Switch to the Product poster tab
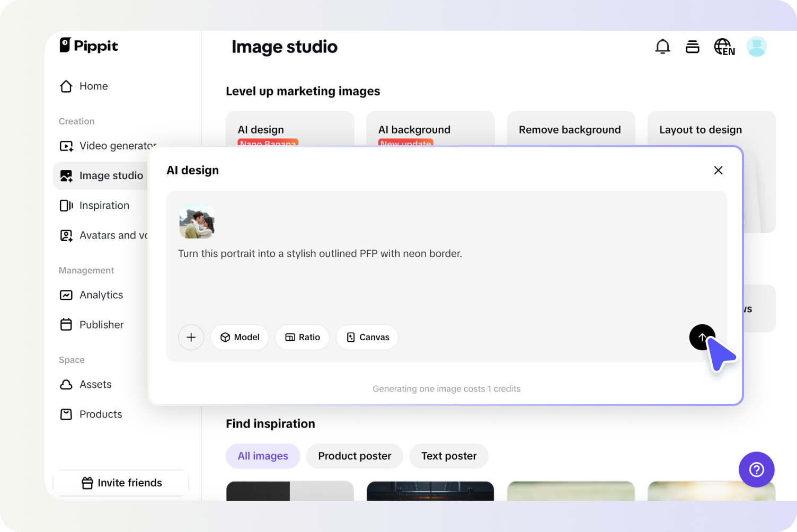Viewport: 797px width, 532px height. (354, 456)
